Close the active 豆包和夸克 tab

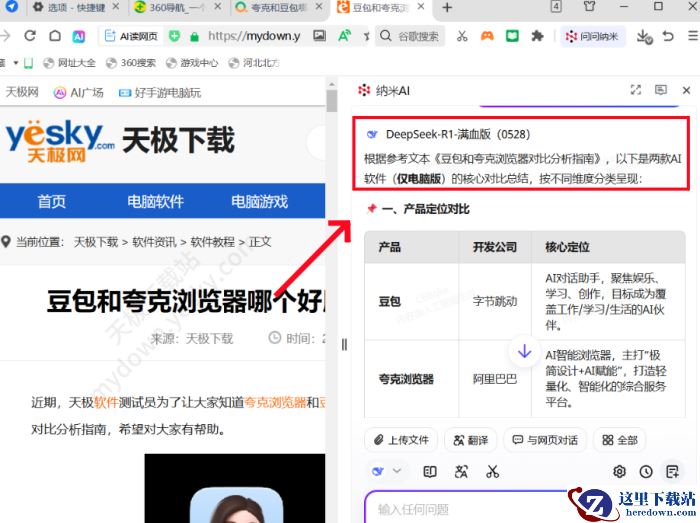421,7
